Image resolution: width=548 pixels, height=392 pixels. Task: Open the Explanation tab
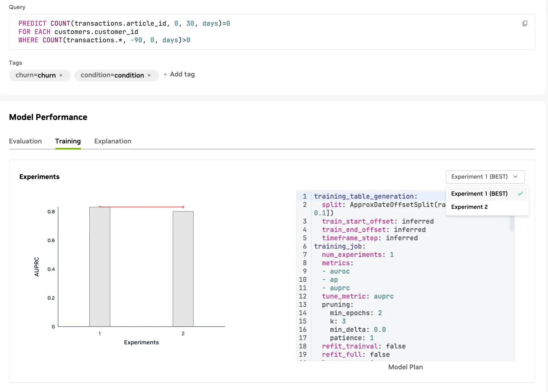point(113,141)
